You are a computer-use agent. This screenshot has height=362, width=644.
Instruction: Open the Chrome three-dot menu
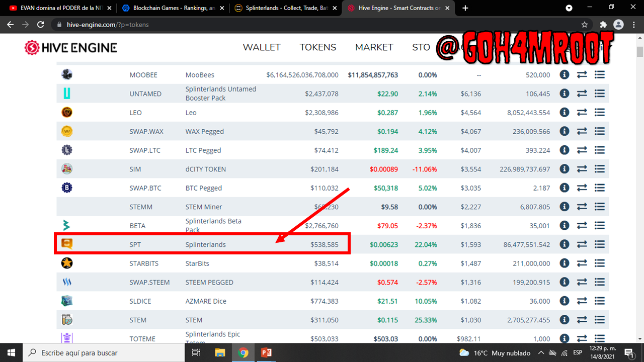pos(633,25)
